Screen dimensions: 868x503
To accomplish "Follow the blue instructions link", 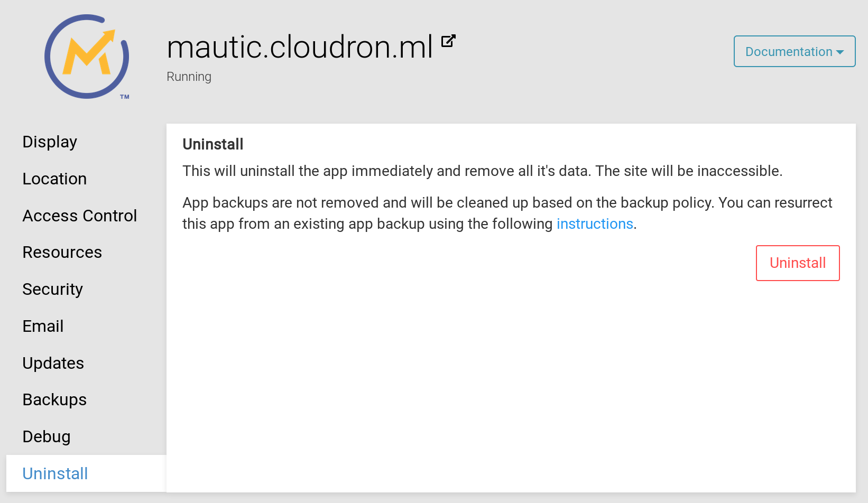I will pyautogui.click(x=595, y=224).
